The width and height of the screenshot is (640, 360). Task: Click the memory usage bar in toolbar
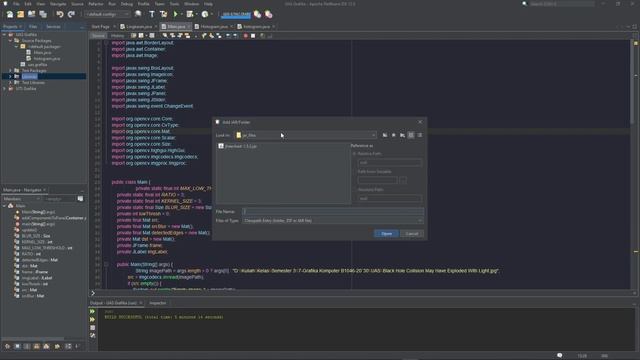(x=236, y=14)
